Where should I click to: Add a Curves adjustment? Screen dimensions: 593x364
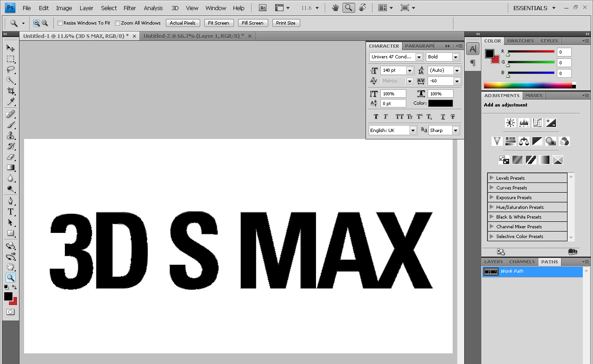click(x=537, y=123)
